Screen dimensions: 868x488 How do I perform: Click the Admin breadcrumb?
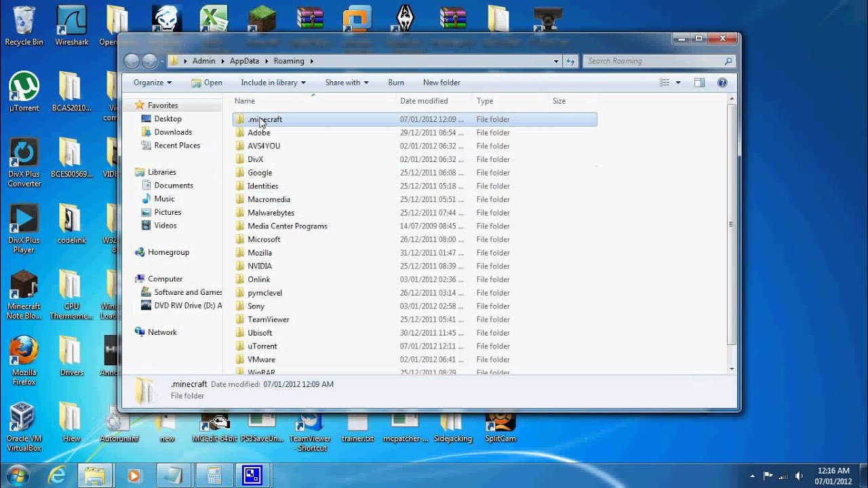point(203,61)
